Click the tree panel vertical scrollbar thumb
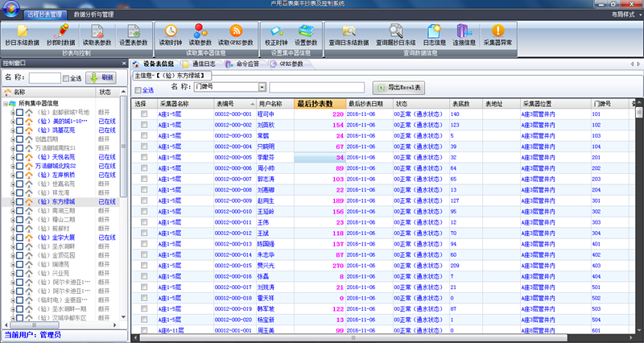Screen dimensions: 644x343 pyautogui.click(x=123, y=146)
